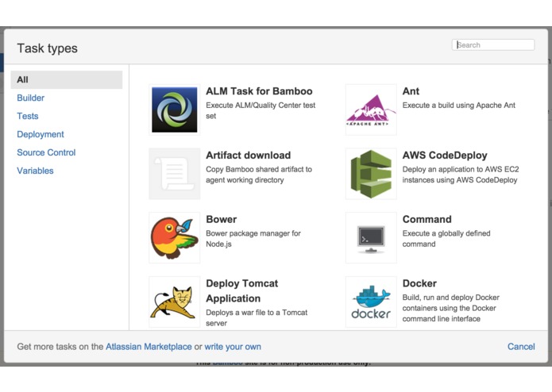Filter tasks by Builder category
Image resolution: width=552 pixels, height=392 pixels.
pyautogui.click(x=31, y=98)
